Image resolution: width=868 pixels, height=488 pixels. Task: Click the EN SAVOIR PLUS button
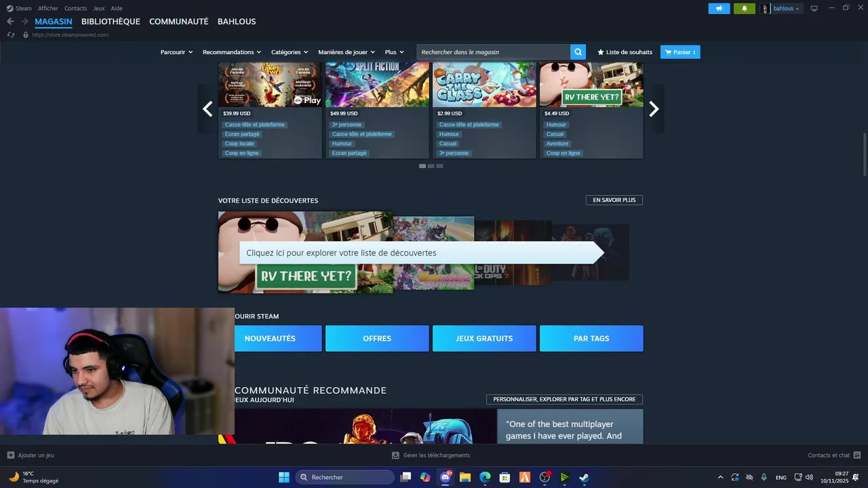pos(614,200)
